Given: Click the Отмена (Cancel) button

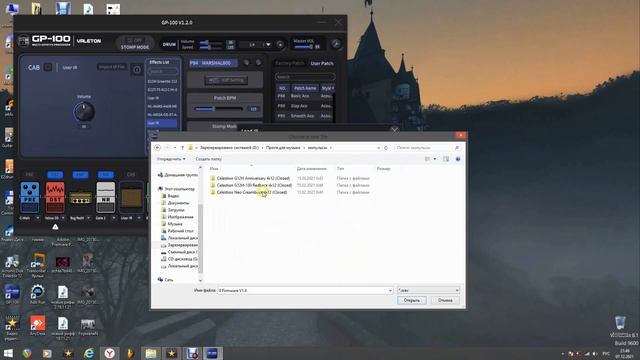Looking at the screenshot, I should (445, 300).
